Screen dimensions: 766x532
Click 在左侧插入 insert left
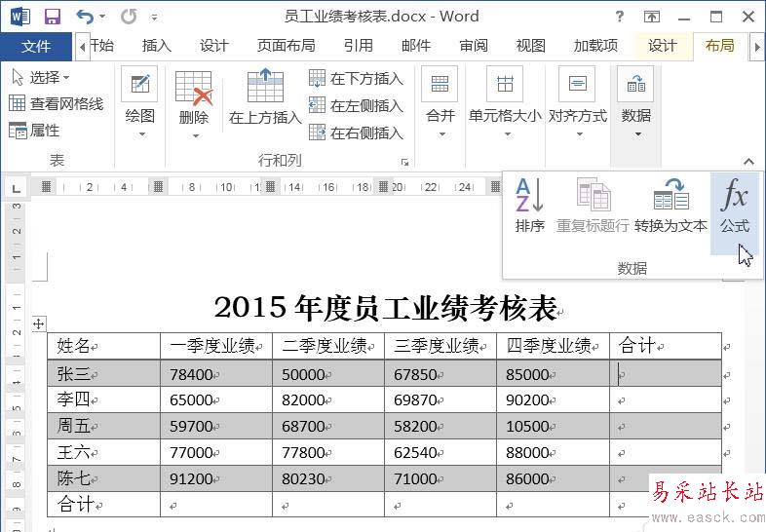(x=356, y=105)
